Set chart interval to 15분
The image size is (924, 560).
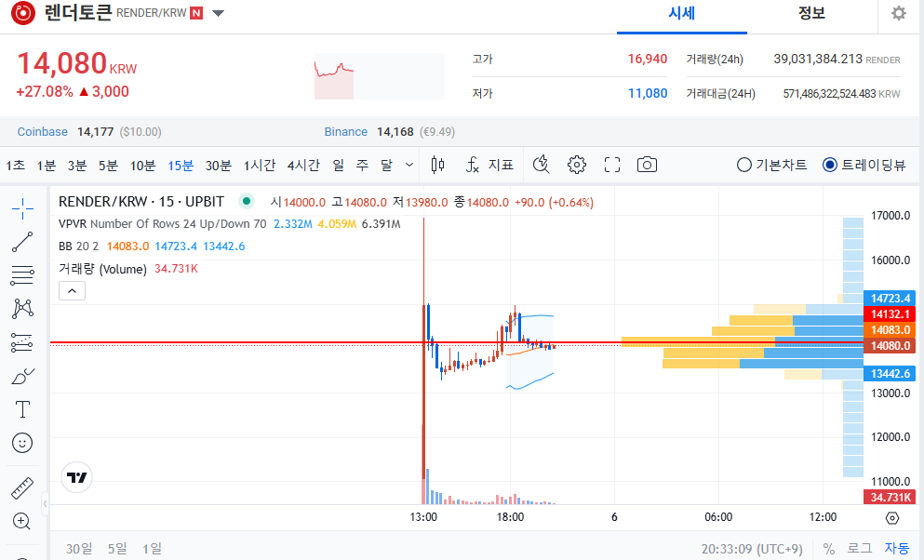click(181, 166)
